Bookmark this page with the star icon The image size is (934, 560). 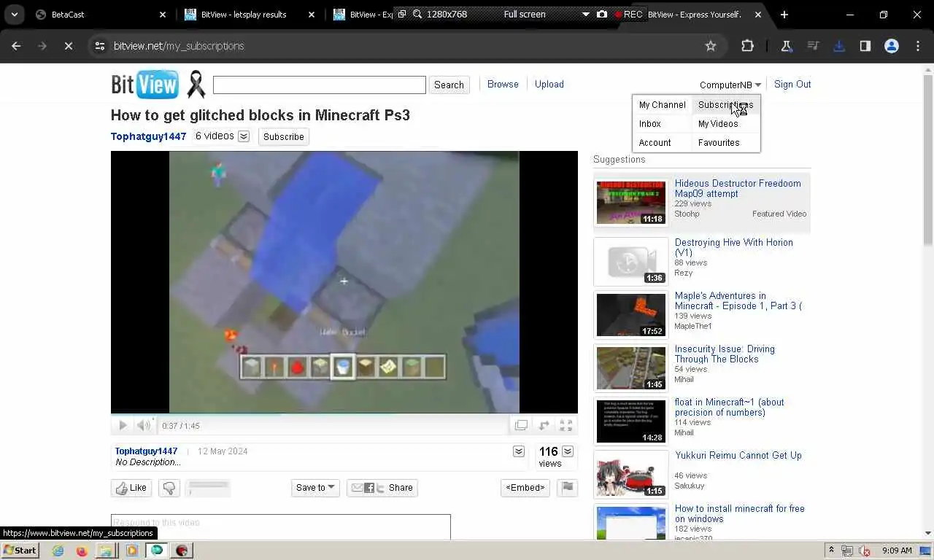point(711,46)
